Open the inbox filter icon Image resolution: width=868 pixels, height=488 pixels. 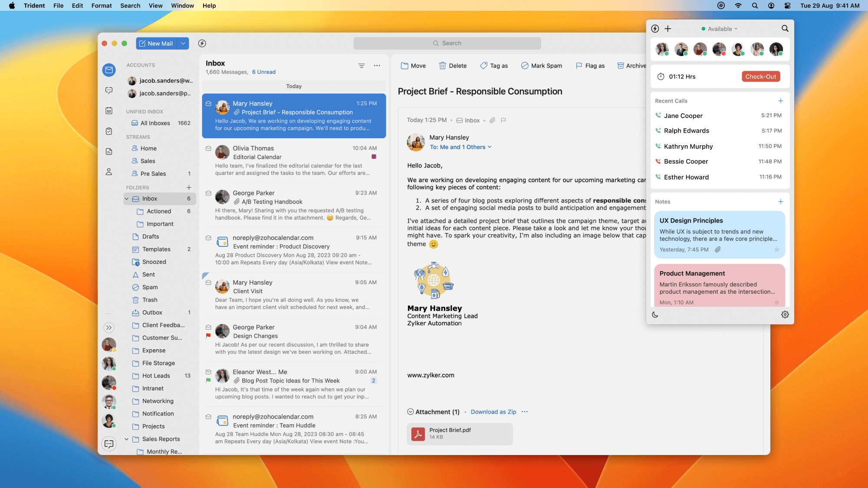pyautogui.click(x=362, y=66)
